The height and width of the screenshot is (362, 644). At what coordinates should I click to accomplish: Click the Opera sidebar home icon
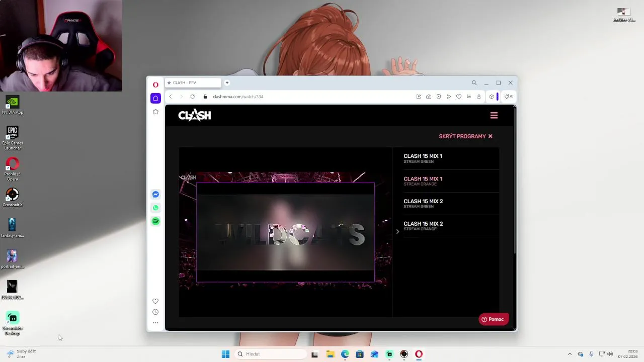(x=155, y=98)
